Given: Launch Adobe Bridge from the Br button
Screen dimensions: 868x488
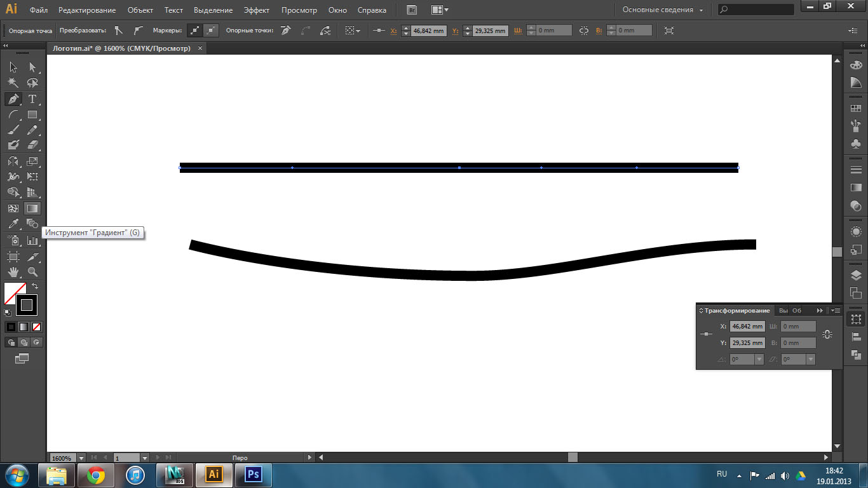Looking at the screenshot, I should 412,10.
